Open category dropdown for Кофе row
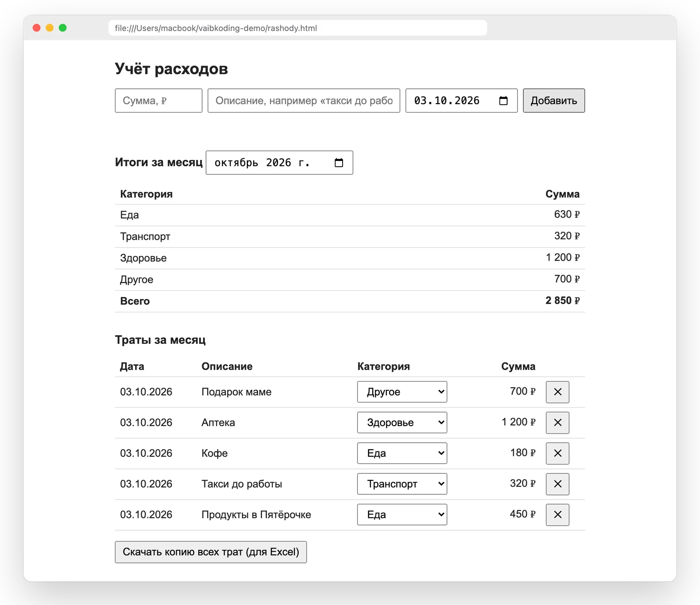 [402, 453]
